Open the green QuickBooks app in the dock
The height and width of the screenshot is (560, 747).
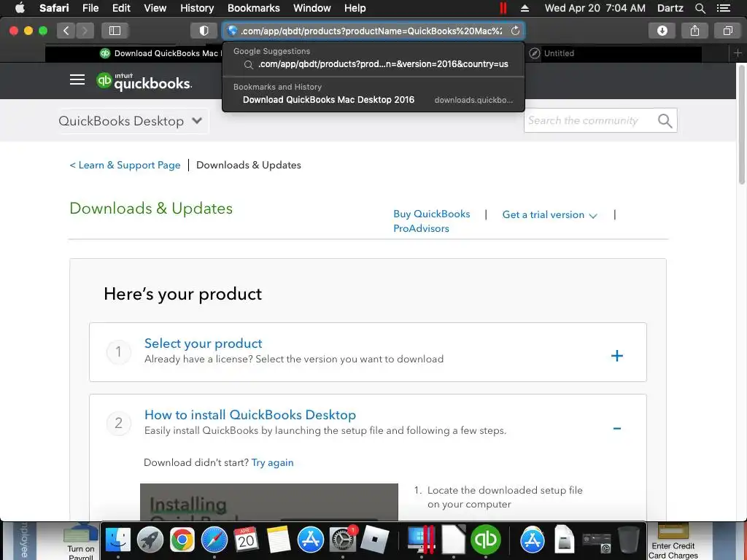coord(485,540)
